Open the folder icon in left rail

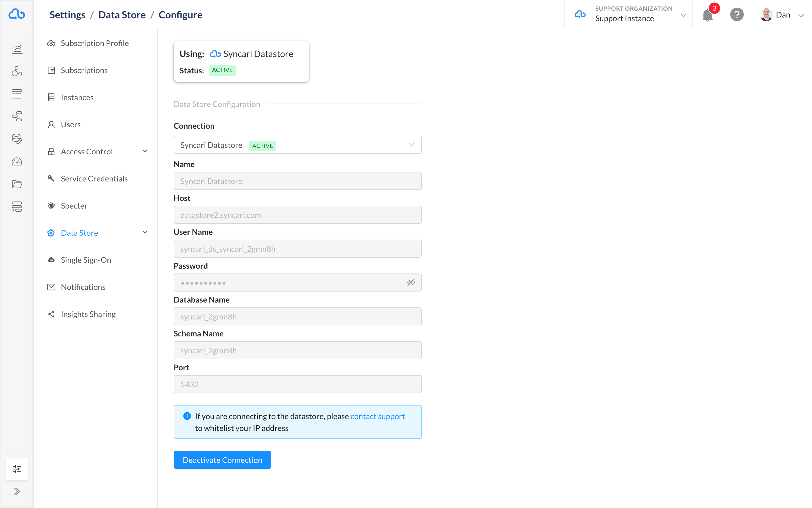pos(17,184)
